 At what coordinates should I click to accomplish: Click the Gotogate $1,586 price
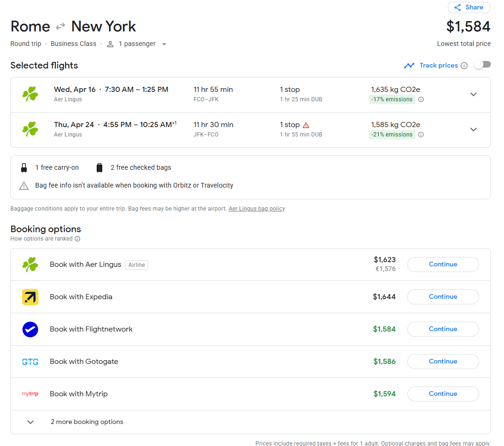[384, 362]
